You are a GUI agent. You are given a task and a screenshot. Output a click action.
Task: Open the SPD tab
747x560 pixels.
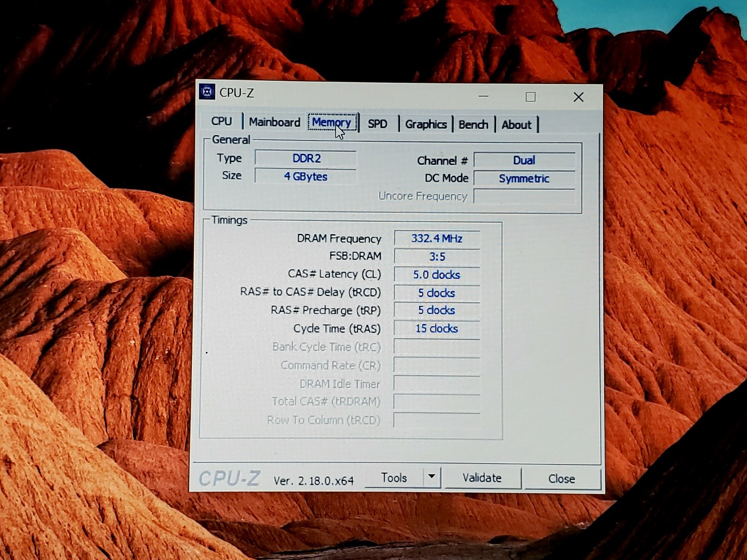tap(378, 124)
